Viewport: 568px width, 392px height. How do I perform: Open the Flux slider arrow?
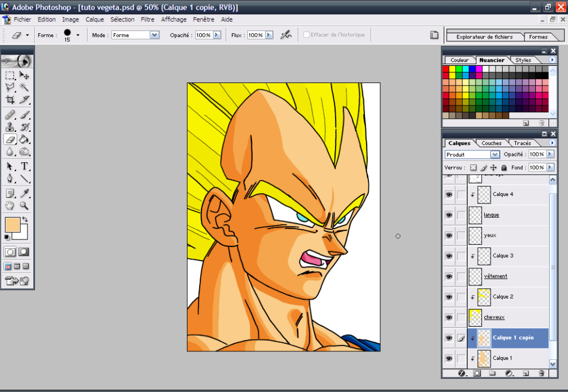tap(269, 35)
